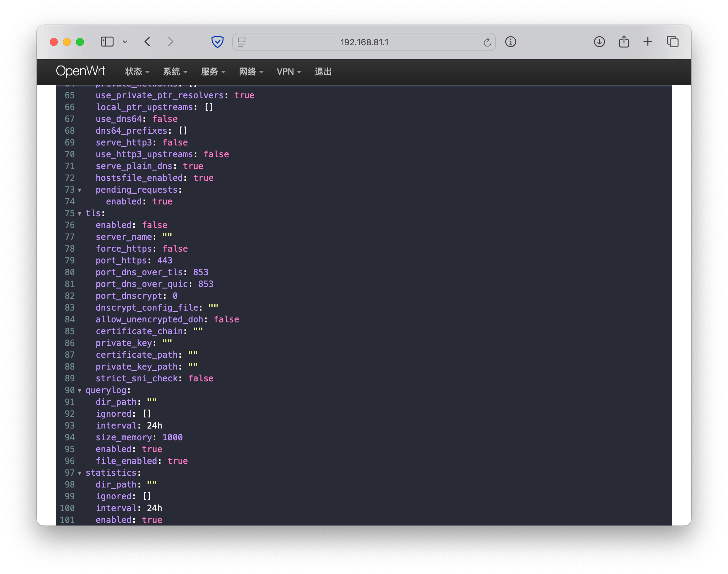The height and width of the screenshot is (574, 728).
Task: Show the tab overview
Action: [x=673, y=42]
